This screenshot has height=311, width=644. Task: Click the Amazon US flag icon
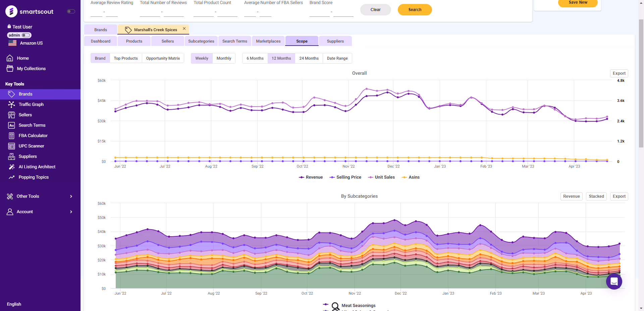click(x=12, y=43)
